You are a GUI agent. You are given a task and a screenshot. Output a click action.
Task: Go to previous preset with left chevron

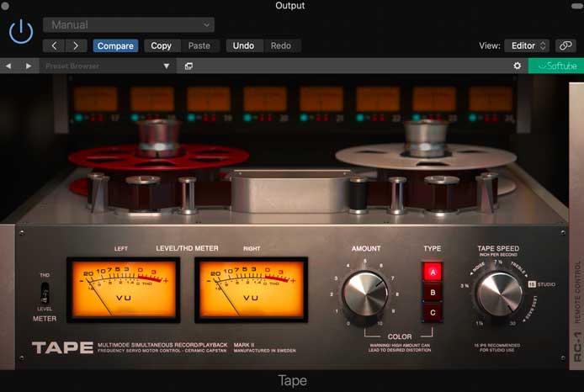tap(54, 45)
